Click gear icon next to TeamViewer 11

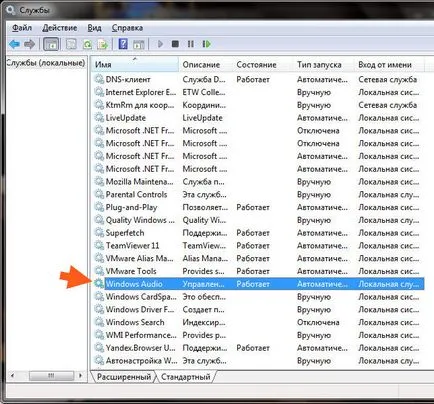99,245
